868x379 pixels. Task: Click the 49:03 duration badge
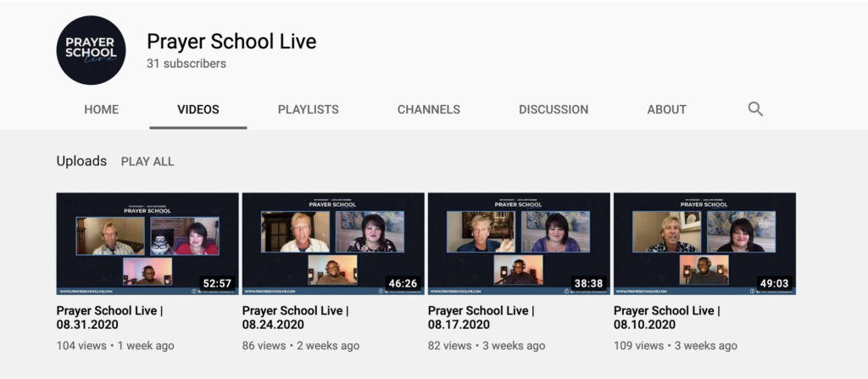(775, 284)
